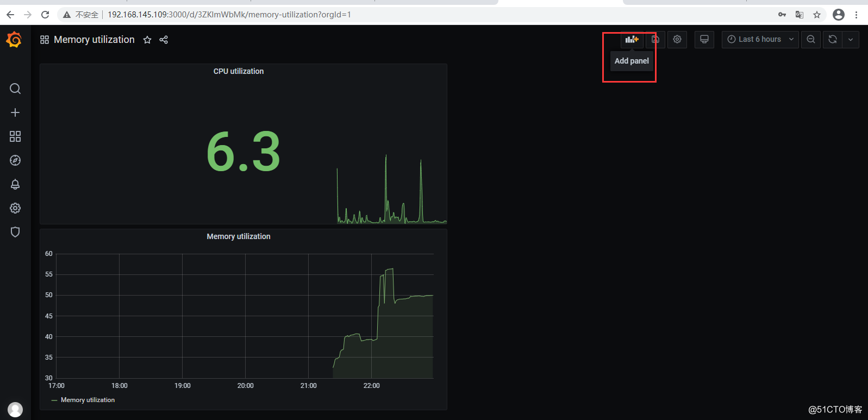Open the user avatar at sidebar bottom
868x420 pixels.
pyautogui.click(x=15, y=409)
